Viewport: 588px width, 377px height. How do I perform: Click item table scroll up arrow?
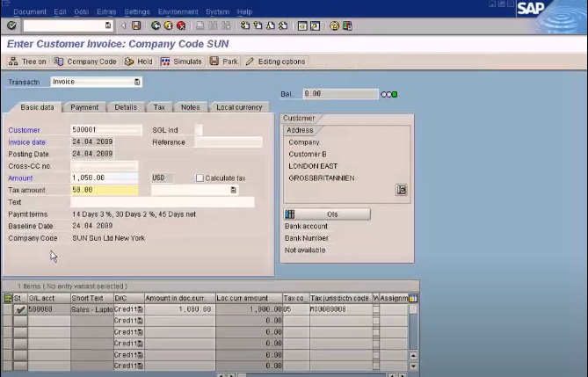coord(413,355)
